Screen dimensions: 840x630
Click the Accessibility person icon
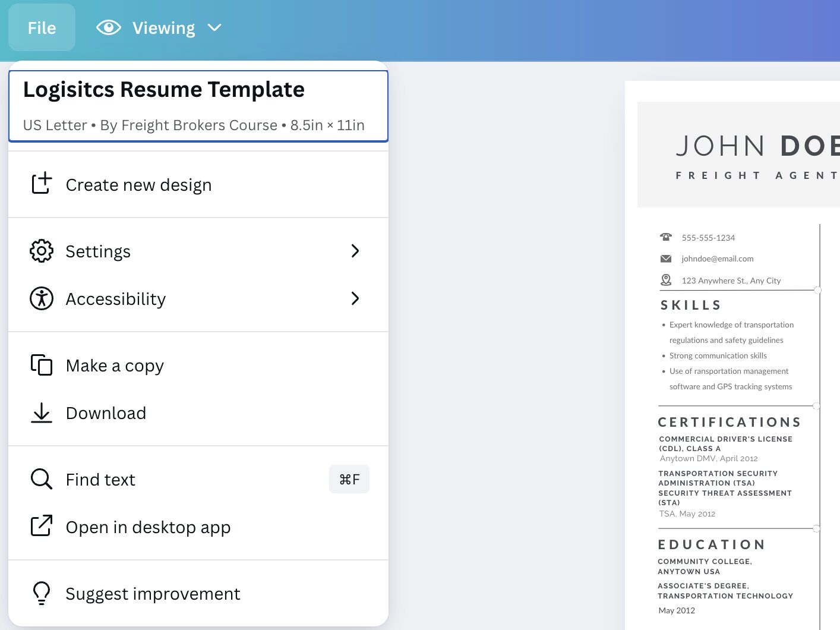[x=42, y=298]
